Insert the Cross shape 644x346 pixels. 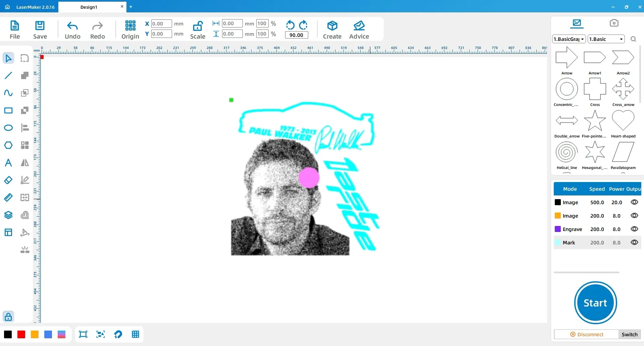point(595,92)
